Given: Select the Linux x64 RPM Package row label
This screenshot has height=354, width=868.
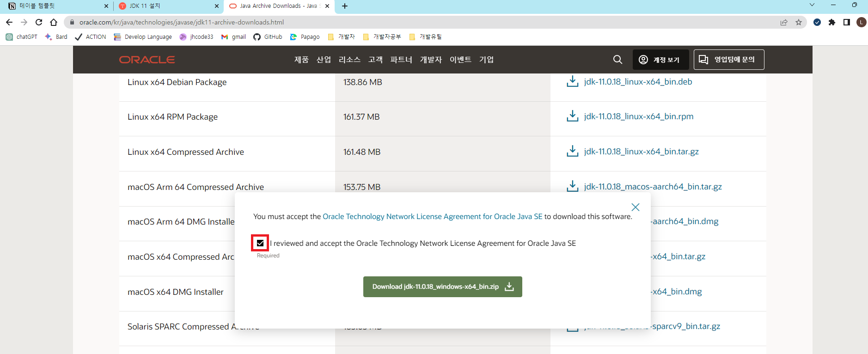Looking at the screenshot, I should pos(172,117).
